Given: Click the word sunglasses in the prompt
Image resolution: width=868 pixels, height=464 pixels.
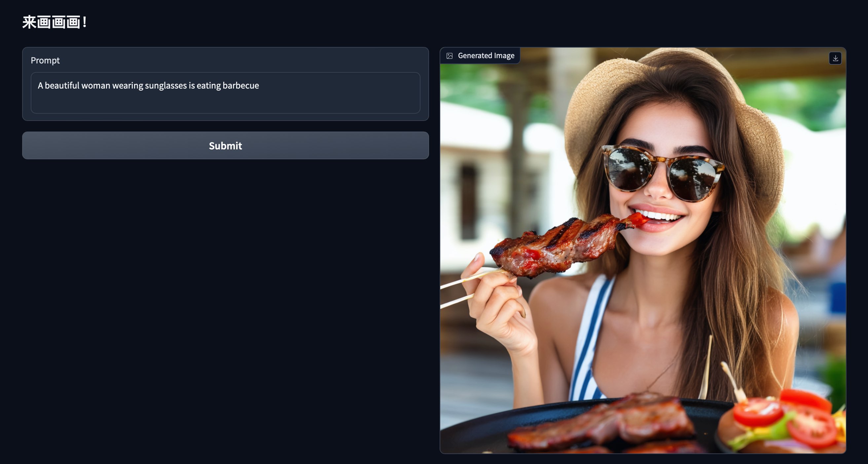Looking at the screenshot, I should click(165, 86).
